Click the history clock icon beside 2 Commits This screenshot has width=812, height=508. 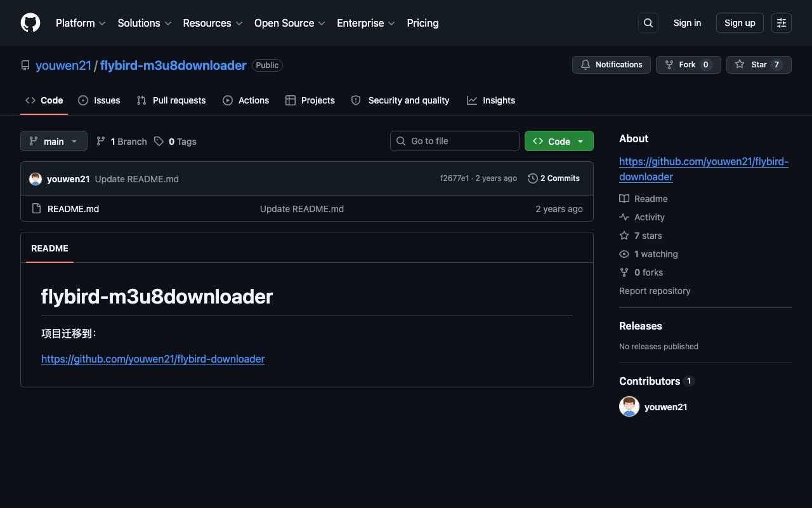click(533, 178)
